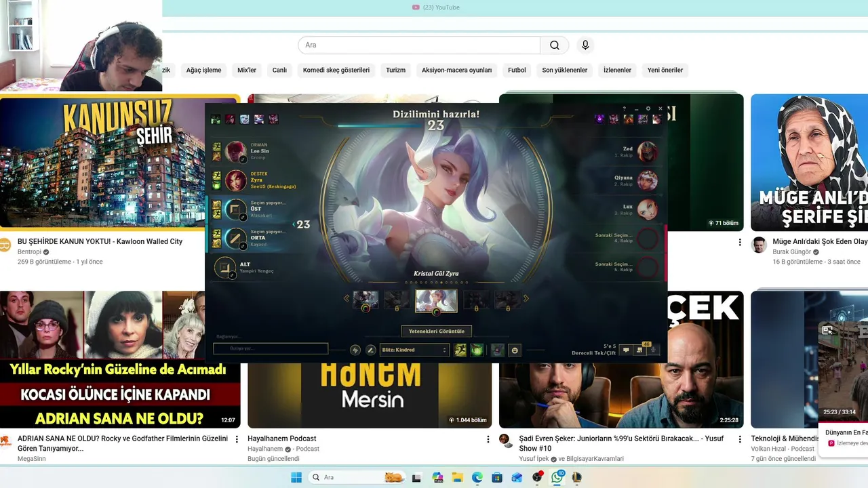Open WhatsApp from the taskbar
868x488 pixels.
[557, 477]
